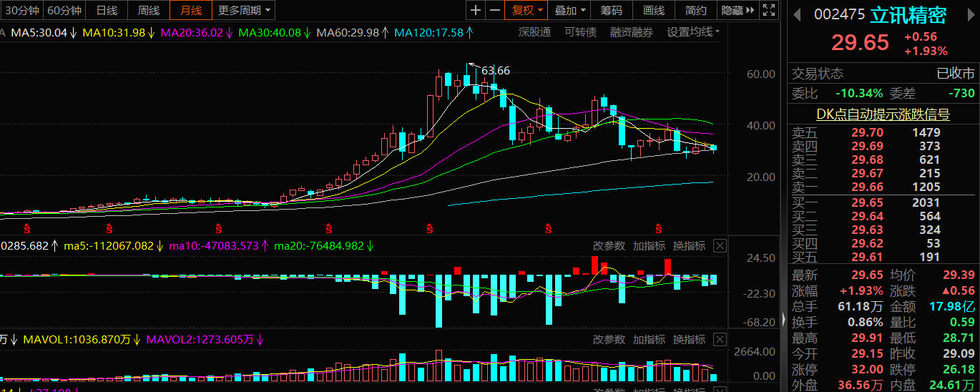
Task: Switch to 日线 daily chart tab
Action: pyautogui.click(x=107, y=10)
